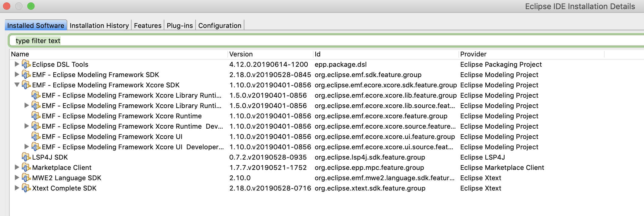Click version 2.18.0.v20190528-0845
The width and height of the screenshot is (644, 216).
click(x=270, y=75)
